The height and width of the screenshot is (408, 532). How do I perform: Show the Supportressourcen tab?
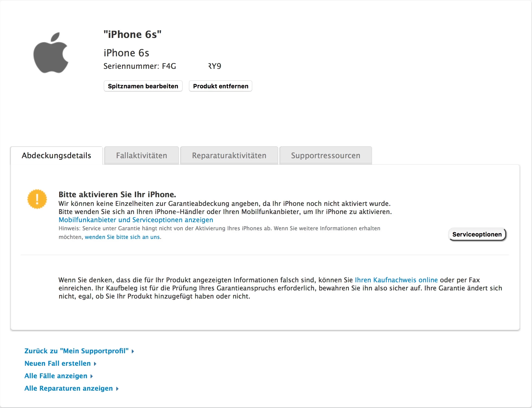(325, 156)
